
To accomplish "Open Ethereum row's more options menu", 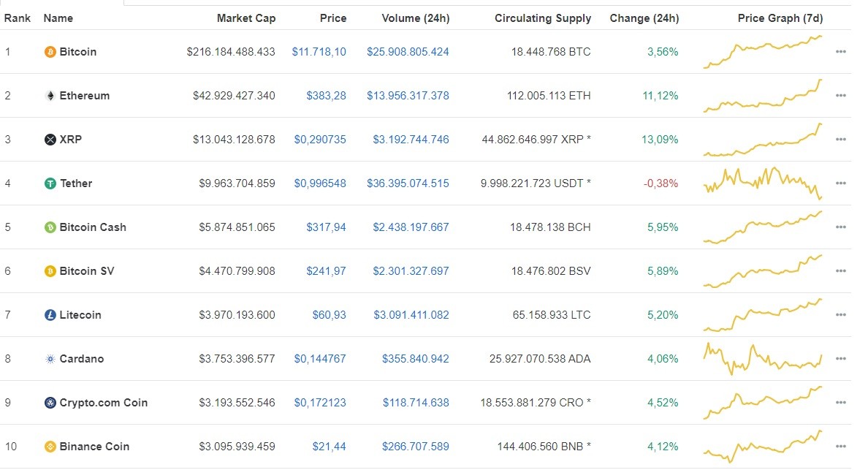I will coord(842,96).
